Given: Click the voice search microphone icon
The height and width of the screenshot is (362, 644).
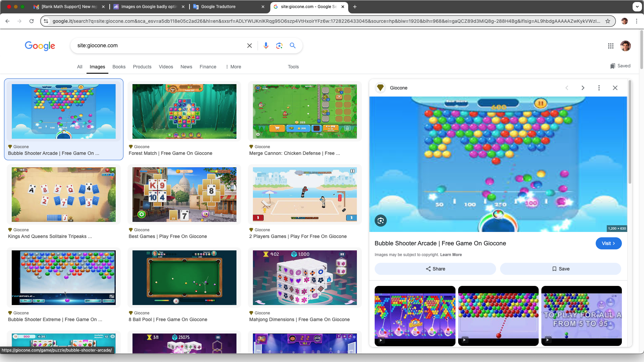Looking at the screenshot, I should [266, 46].
